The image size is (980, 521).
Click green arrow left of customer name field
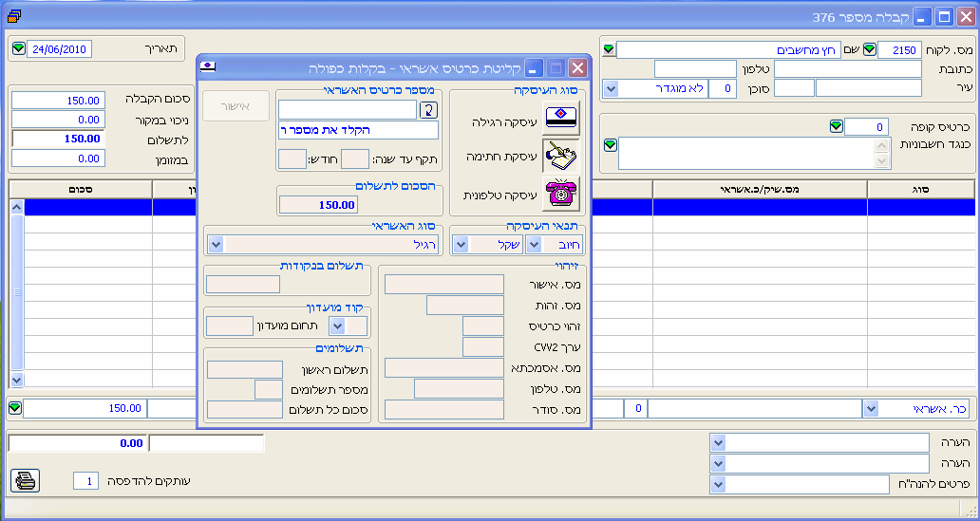[609, 49]
